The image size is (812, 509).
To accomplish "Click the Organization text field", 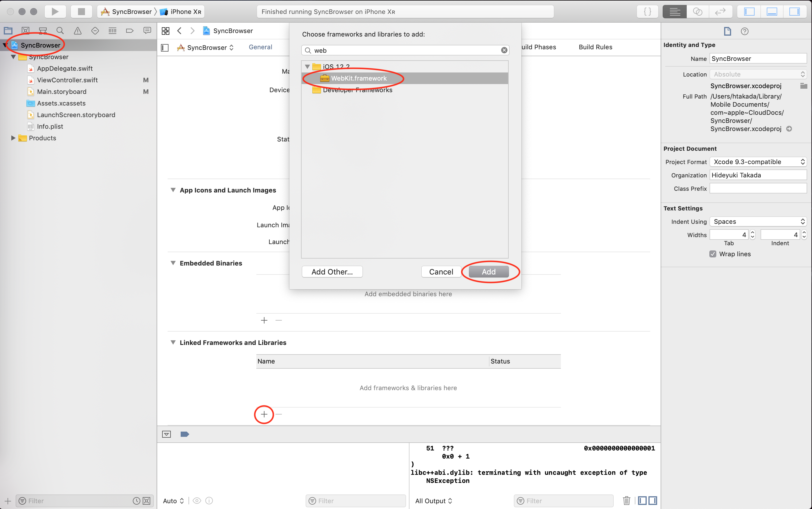I will pos(758,175).
